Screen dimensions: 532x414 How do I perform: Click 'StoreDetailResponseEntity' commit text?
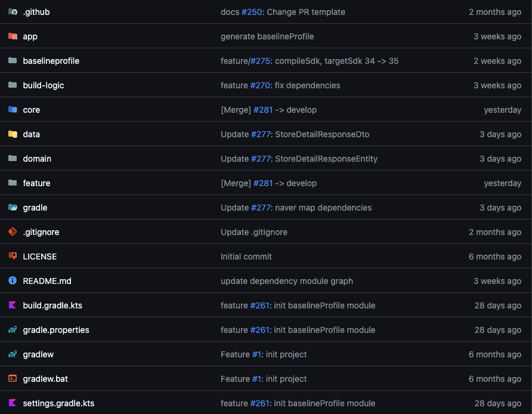pyautogui.click(x=326, y=159)
